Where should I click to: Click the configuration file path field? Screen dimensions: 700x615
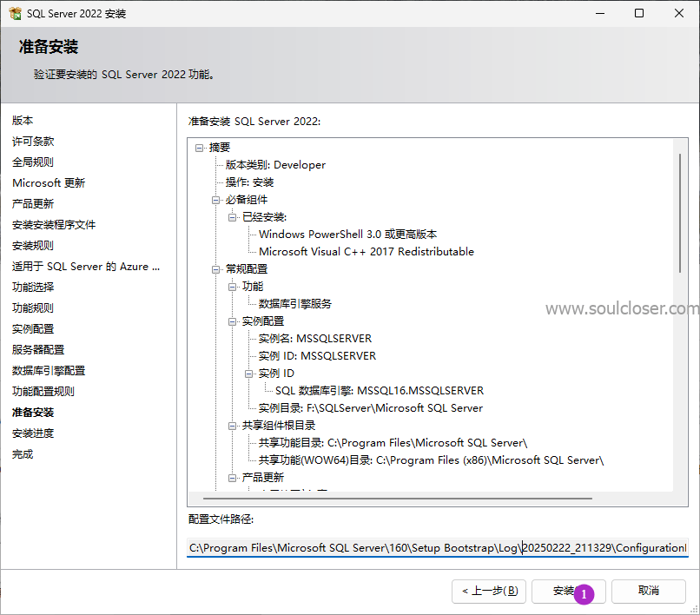(438, 547)
